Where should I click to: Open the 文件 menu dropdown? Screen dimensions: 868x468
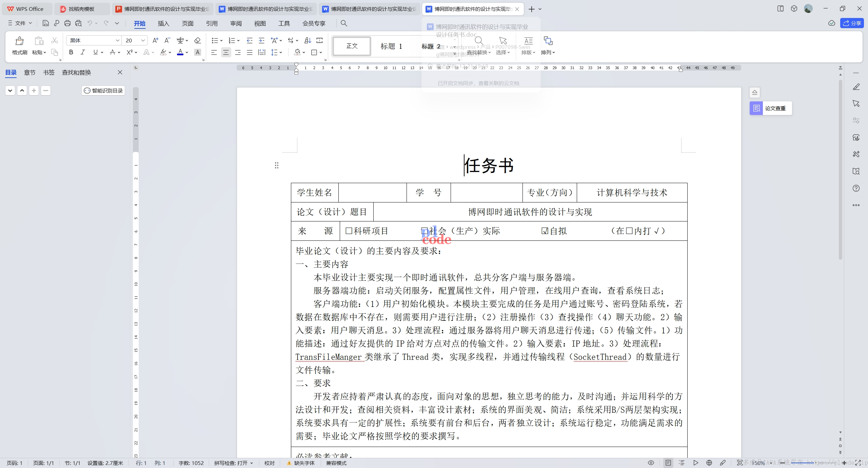pyautogui.click(x=20, y=23)
